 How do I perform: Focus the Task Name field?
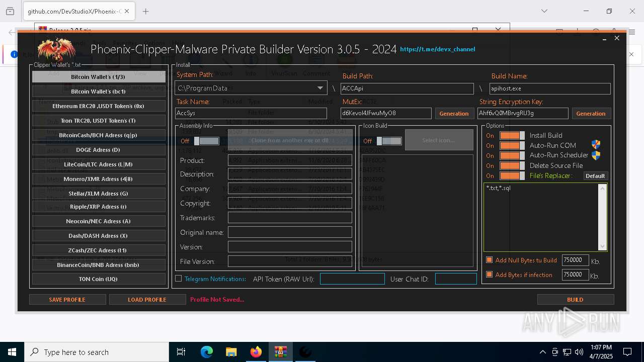(251, 114)
